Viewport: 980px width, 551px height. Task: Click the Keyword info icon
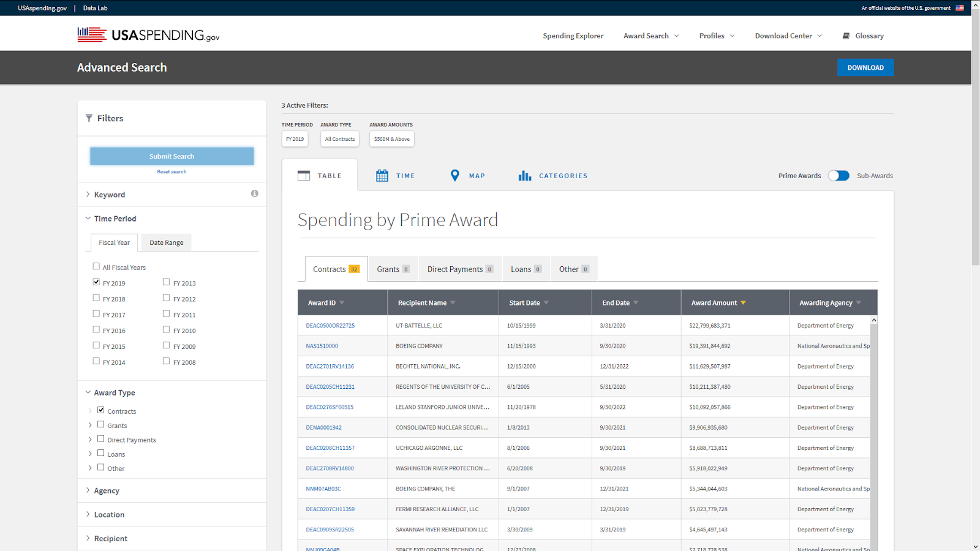pos(254,193)
